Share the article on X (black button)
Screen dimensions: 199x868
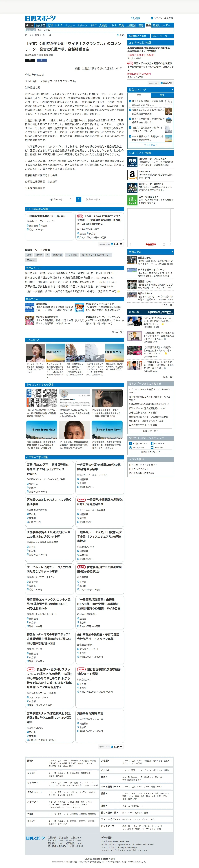(x=30, y=60)
